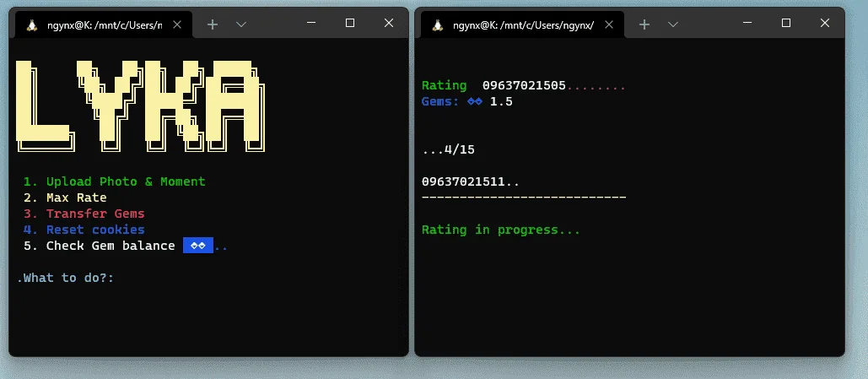Click the '...4/15' progress text
Image resolution: width=868 pixels, height=379 pixels.
(x=449, y=150)
